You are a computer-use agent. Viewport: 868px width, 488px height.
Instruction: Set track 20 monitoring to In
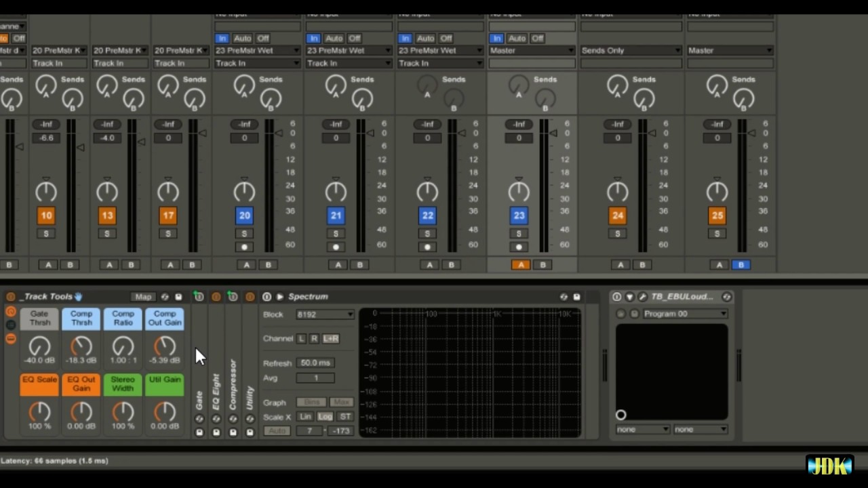(x=222, y=39)
